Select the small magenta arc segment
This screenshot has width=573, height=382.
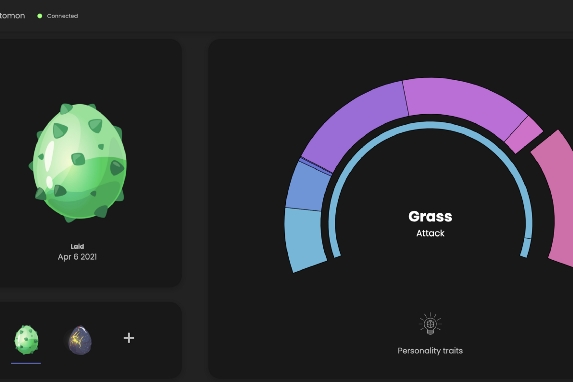point(524,135)
